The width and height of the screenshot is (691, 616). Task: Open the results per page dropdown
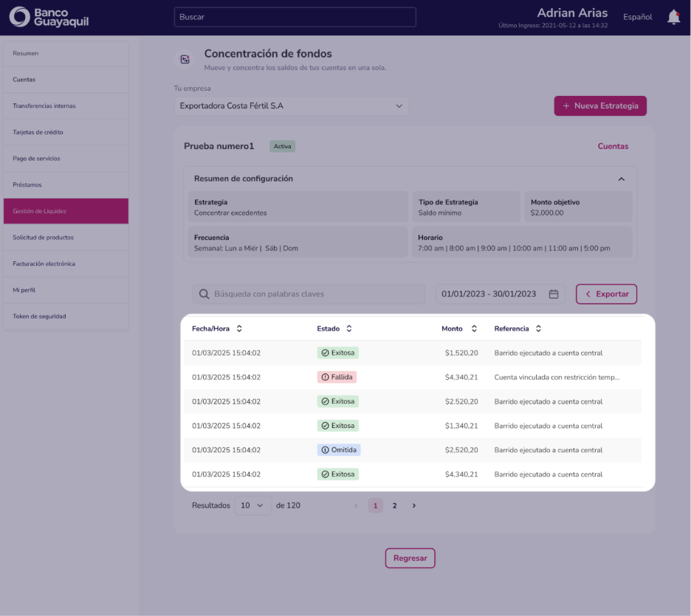pos(252,505)
